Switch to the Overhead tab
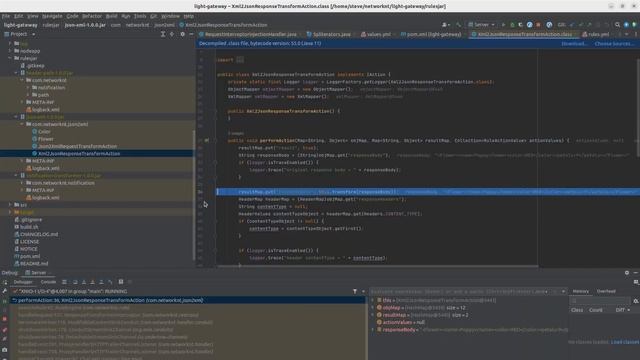This screenshot has width=640, height=360. [x=606, y=291]
